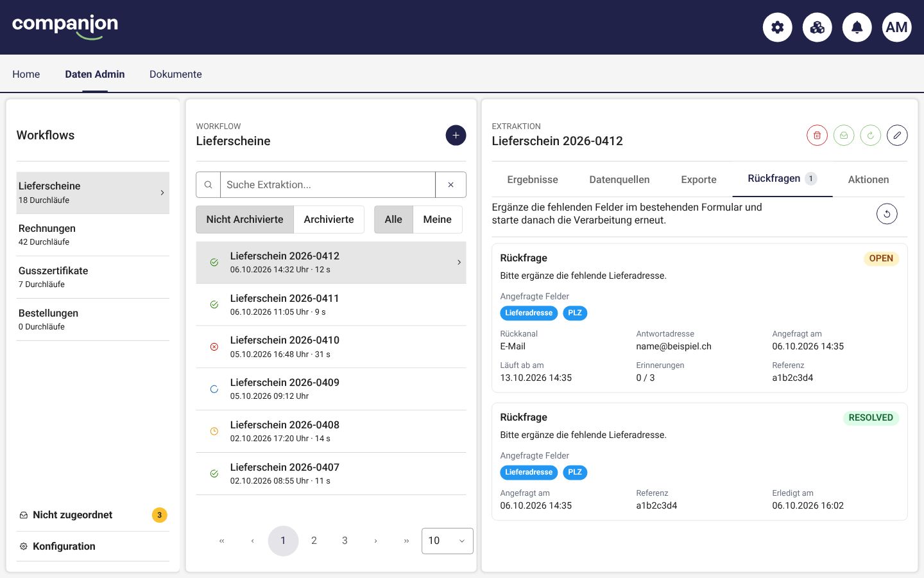This screenshot has width=924, height=578.
Task: Focus the Suche Extraktion search field
Action: pyautogui.click(x=328, y=185)
